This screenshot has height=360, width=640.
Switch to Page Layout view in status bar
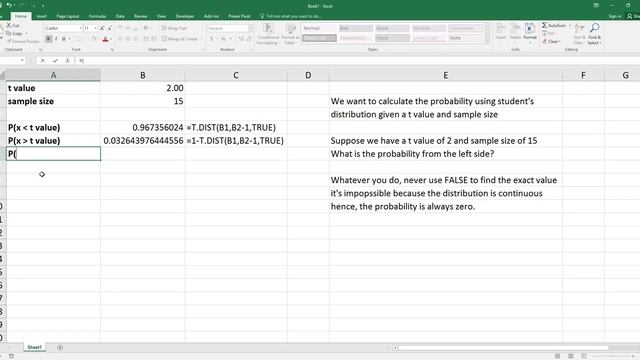tap(571, 356)
